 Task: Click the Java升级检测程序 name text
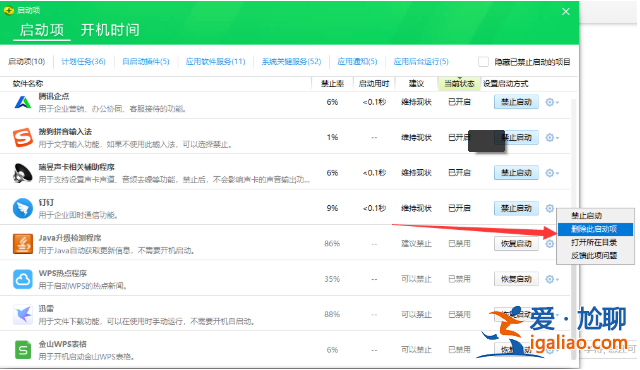pos(70,238)
